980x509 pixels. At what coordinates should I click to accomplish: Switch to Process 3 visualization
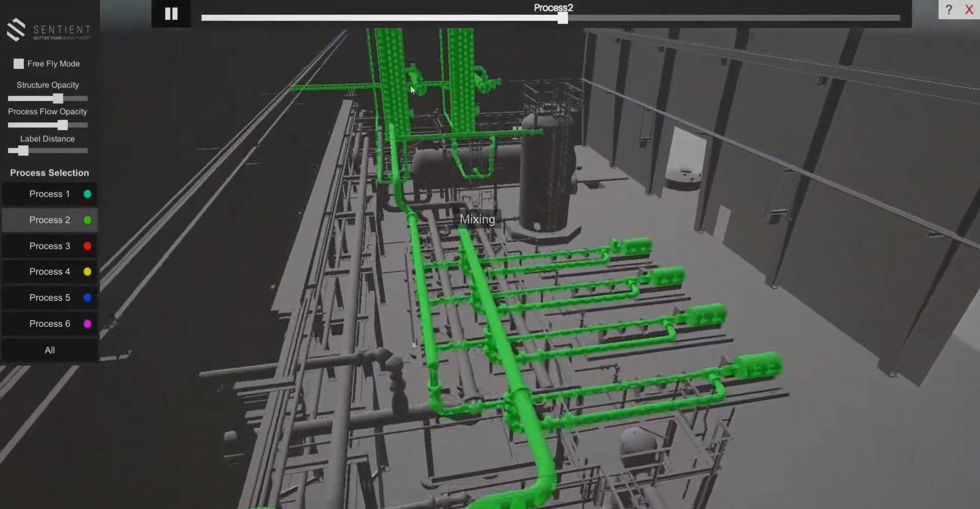pyautogui.click(x=49, y=246)
